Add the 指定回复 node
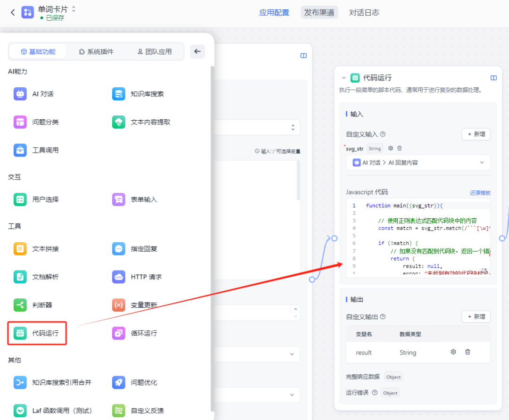The height and width of the screenshot is (420, 509). pos(135,249)
